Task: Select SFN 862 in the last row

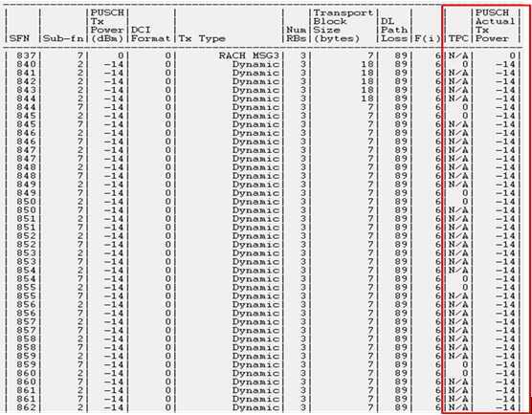Action: 26,407
